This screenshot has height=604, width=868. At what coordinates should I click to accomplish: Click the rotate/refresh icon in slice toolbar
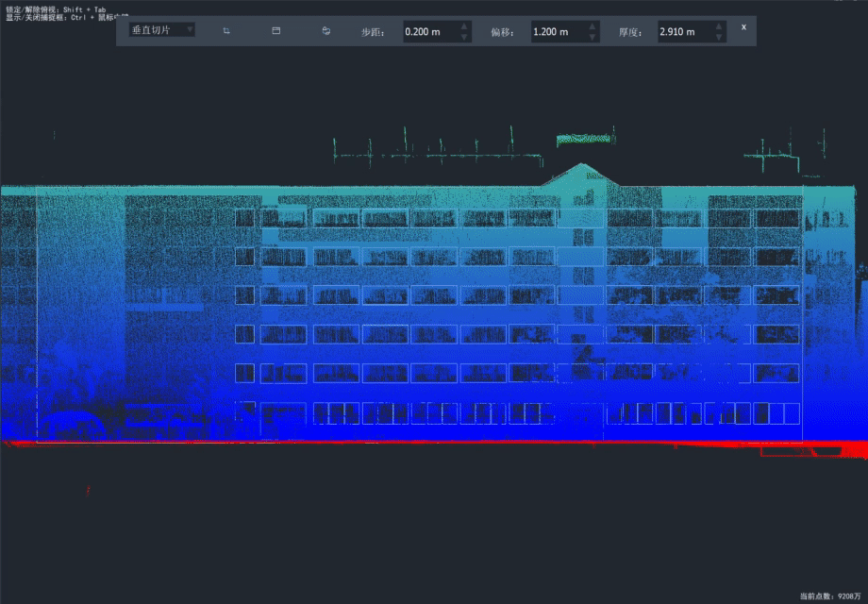coord(325,31)
